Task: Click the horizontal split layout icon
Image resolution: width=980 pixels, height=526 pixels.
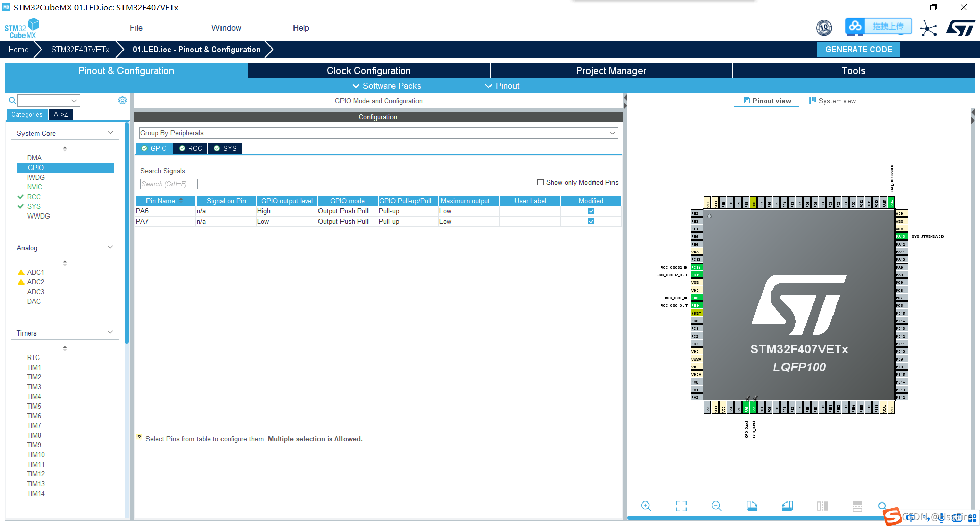Action: [x=857, y=506]
